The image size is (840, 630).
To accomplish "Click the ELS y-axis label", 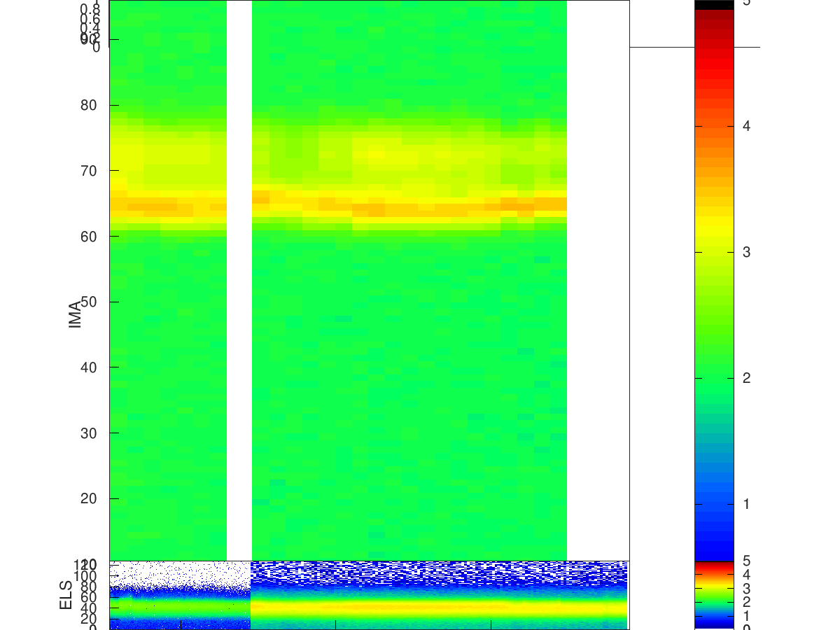I will 66,594.
